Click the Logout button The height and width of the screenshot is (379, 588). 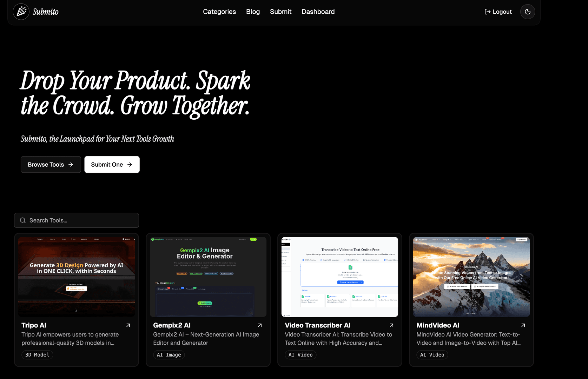(x=498, y=12)
